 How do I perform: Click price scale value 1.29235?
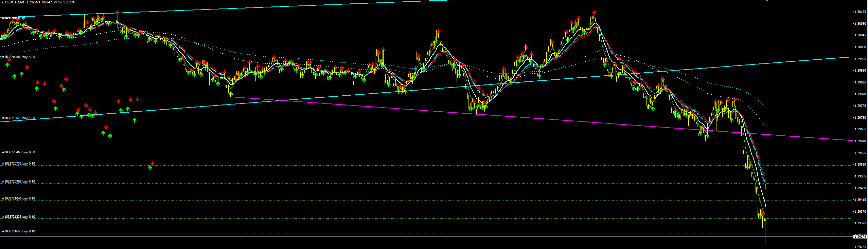tap(860, 247)
